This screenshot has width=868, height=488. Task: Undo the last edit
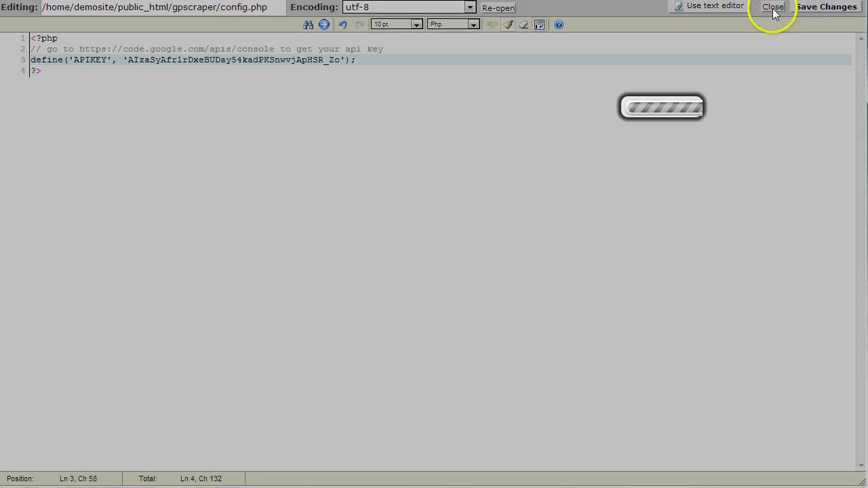point(342,24)
